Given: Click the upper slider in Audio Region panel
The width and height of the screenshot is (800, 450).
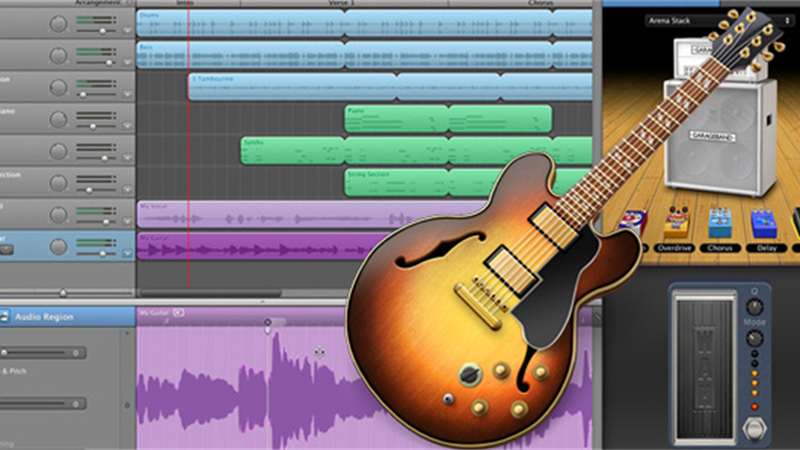Looking at the screenshot, I should click(x=43, y=353).
